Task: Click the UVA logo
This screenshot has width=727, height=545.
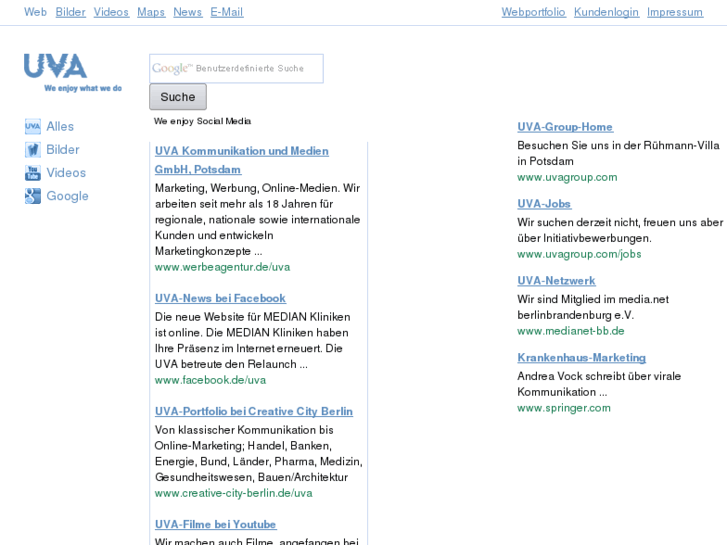Action: coord(55,65)
